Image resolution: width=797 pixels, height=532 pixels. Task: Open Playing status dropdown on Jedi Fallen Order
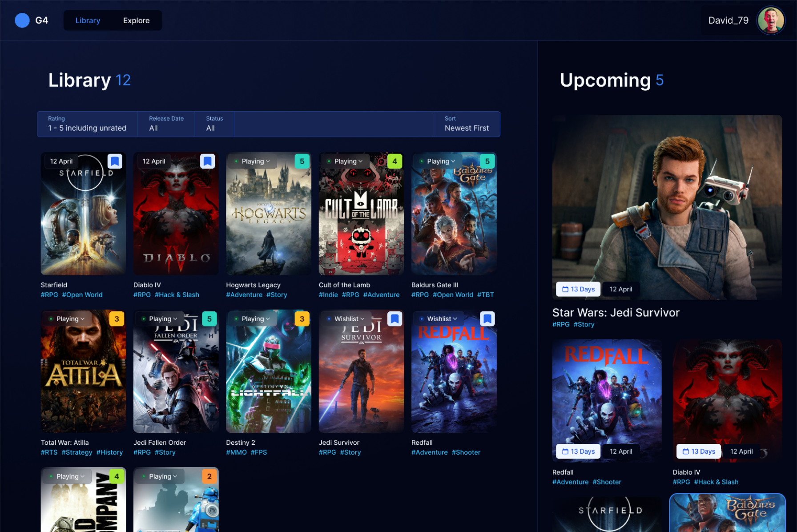159,318
